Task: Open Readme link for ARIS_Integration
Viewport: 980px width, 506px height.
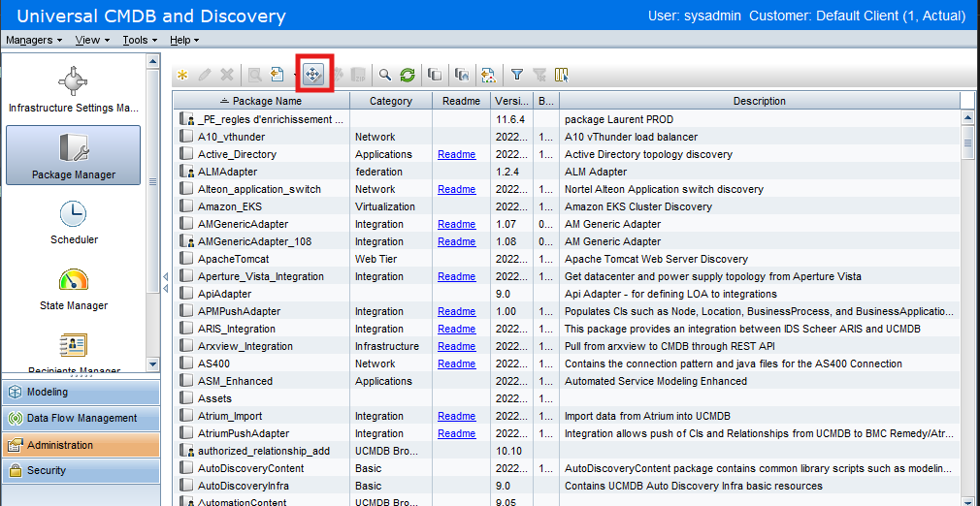Action: [x=456, y=329]
